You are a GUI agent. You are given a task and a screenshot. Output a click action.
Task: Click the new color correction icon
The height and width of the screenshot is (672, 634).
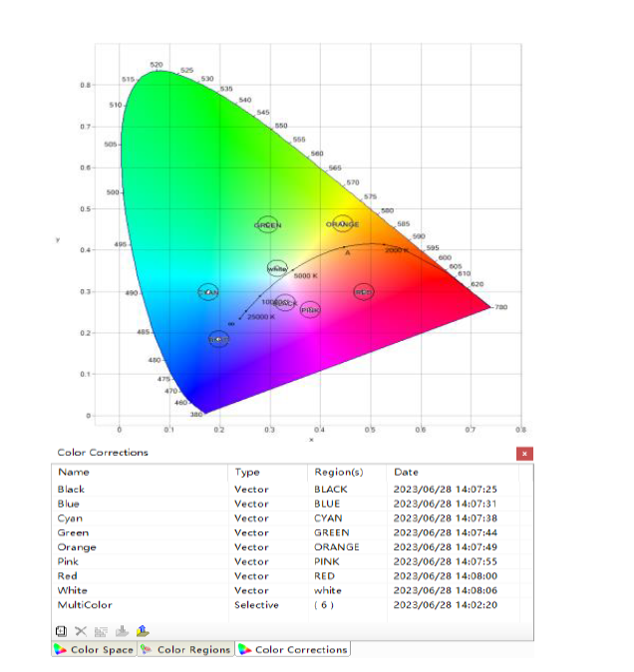(61, 631)
